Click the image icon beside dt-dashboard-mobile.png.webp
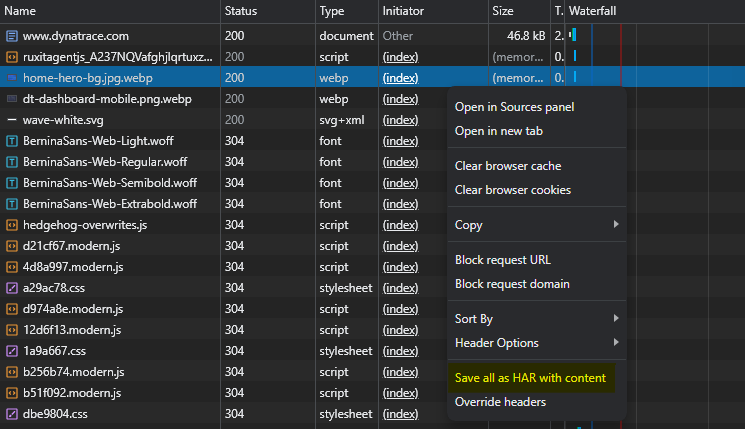Image resolution: width=745 pixels, height=429 pixels. (12, 99)
